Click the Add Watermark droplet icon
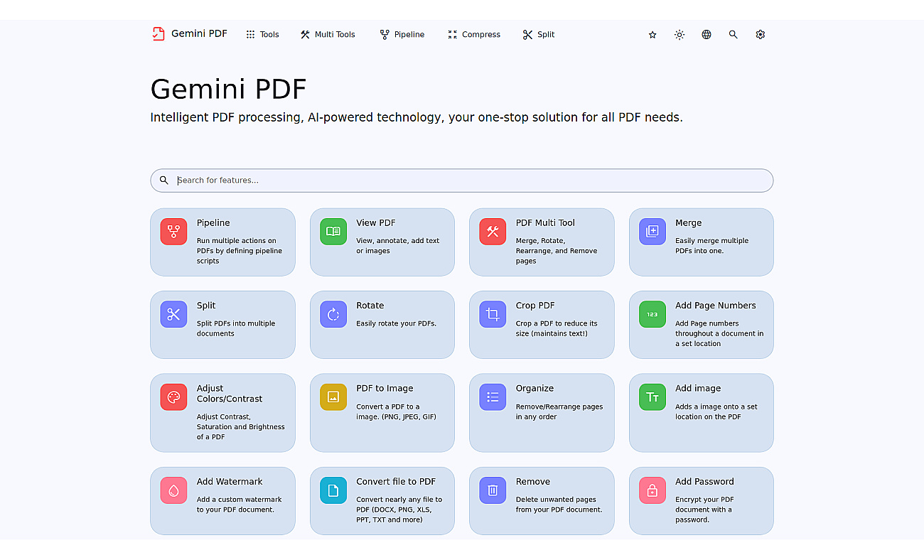This screenshot has width=924, height=560. coord(173,490)
